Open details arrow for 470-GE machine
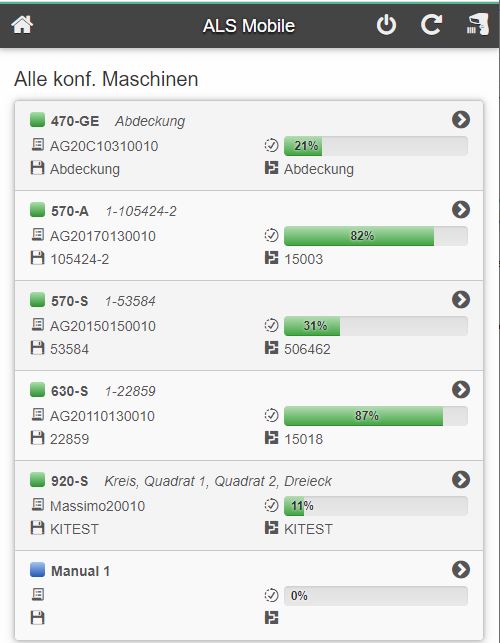 coord(461,120)
